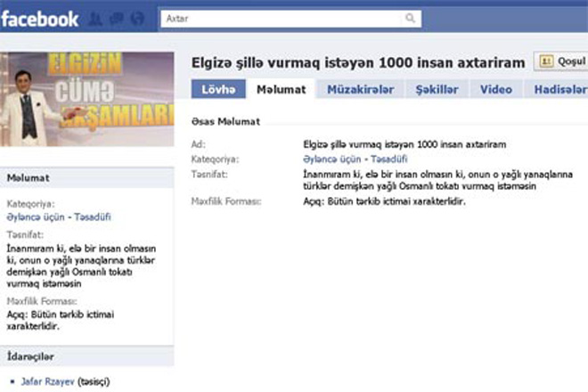Click the sidebar Məxfilik Forması label
This screenshot has width=588, height=392.
[x=42, y=301]
